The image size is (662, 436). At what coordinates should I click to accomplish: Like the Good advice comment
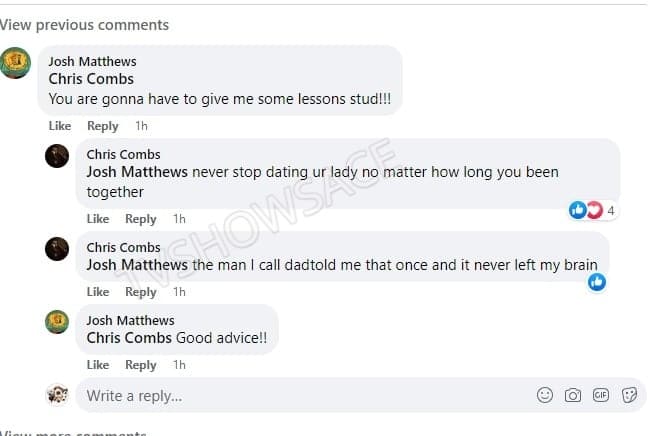[x=98, y=365]
